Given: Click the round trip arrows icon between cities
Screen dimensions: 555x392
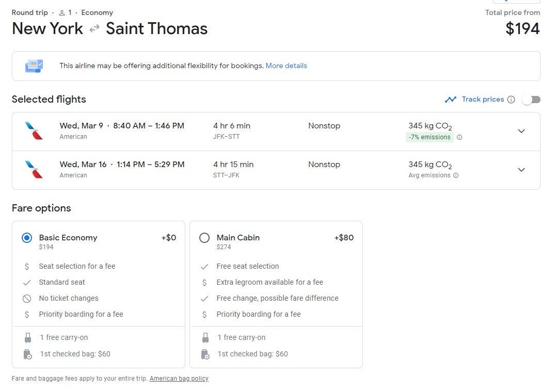Looking at the screenshot, I should coord(94,29).
